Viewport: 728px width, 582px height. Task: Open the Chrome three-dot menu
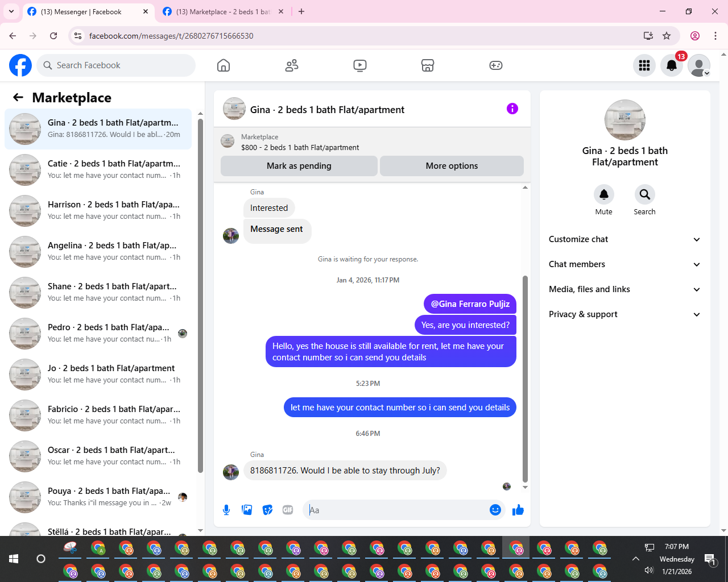(715, 36)
